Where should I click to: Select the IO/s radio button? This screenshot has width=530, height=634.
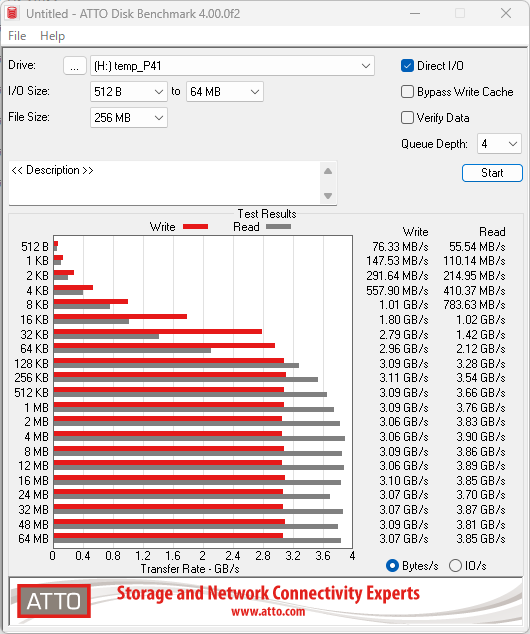455,565
